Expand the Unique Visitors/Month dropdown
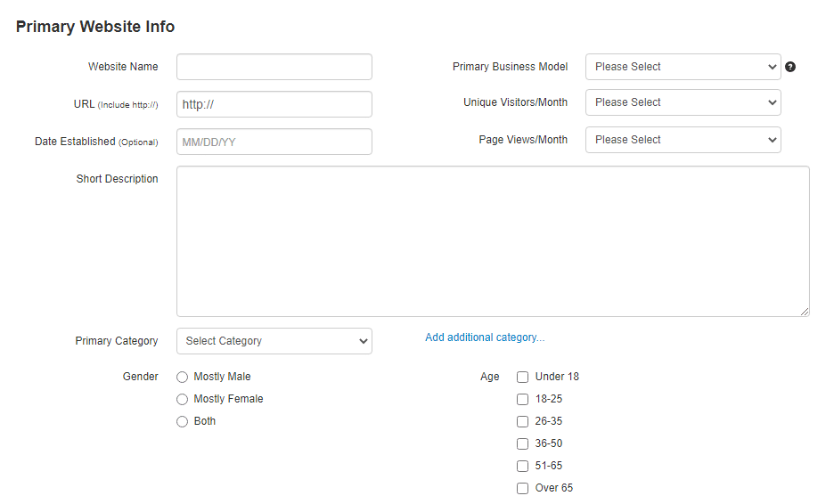 pos(683,102)
